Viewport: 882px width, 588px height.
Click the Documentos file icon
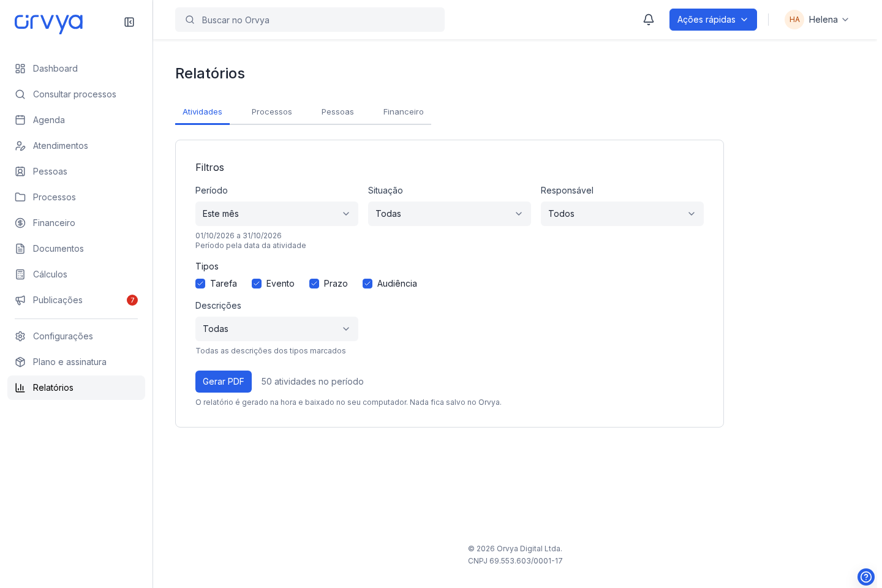tap(20, 249)
